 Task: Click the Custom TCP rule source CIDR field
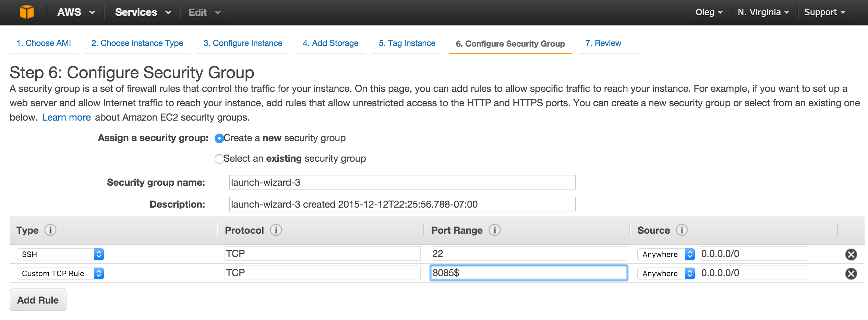click(753, 273)
